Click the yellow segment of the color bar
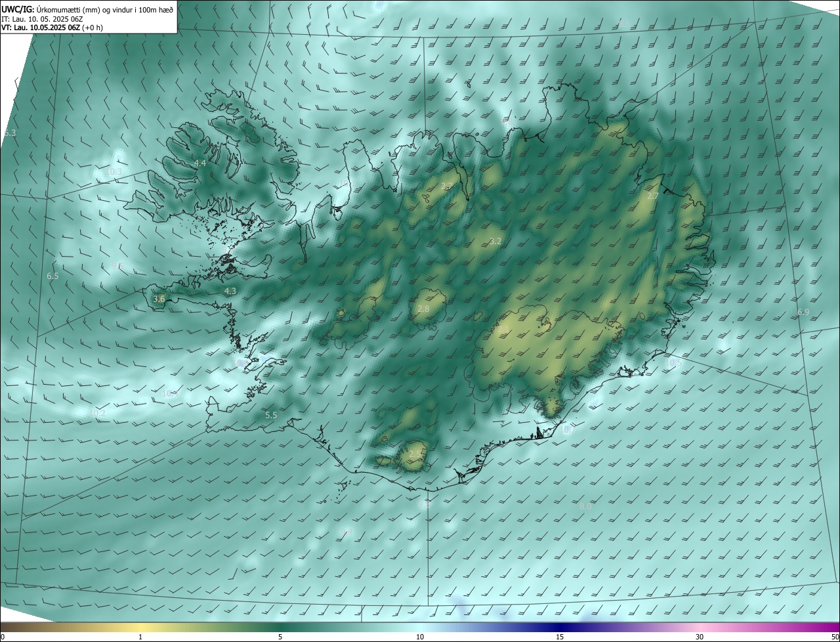This screenshot has height=642, width=840. pos(140,628)
